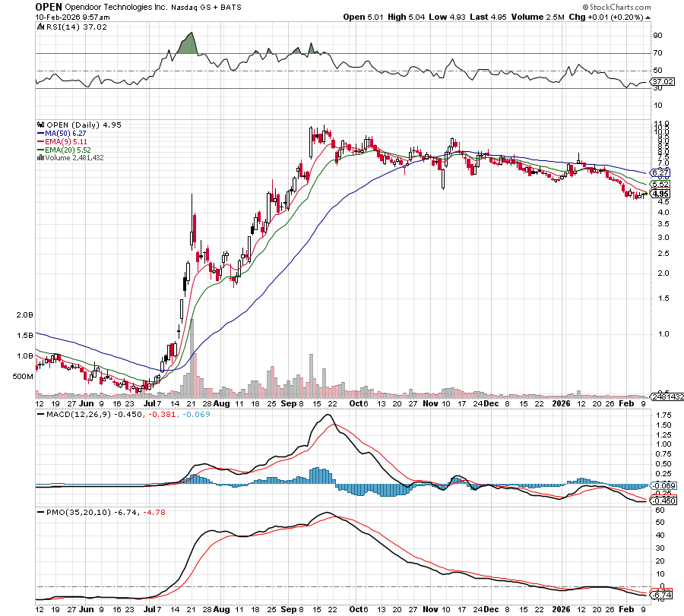Click the 10-Feb-2026 9:57am timestamp

click(x=72, y=17)
